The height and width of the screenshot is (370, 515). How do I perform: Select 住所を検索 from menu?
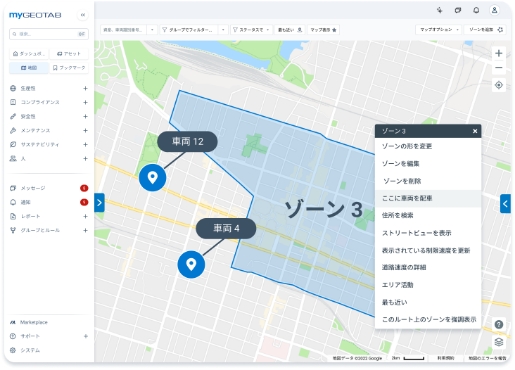click(x=428, y=215)
